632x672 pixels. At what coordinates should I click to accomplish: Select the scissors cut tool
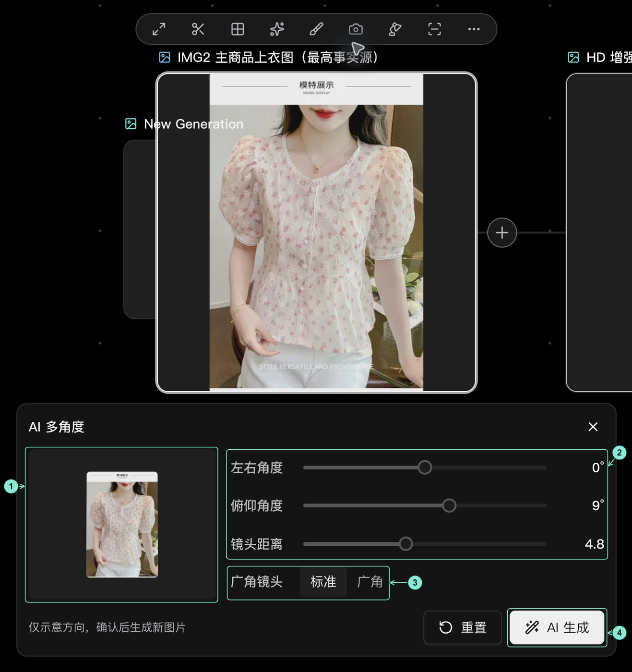pos(198,29)
